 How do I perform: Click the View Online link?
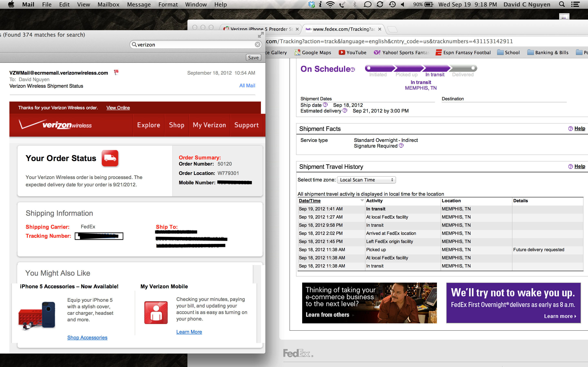(x=118, y=107)
